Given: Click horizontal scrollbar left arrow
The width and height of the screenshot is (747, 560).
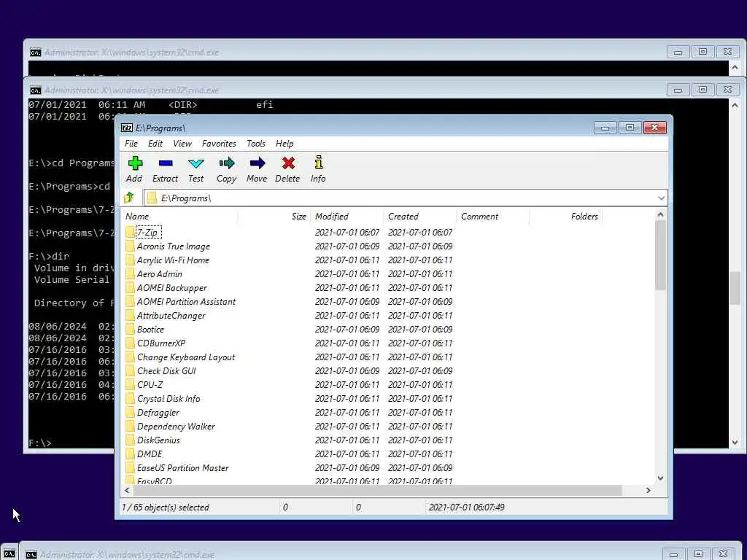Looking at the screenshot, I should click(127, 490).
